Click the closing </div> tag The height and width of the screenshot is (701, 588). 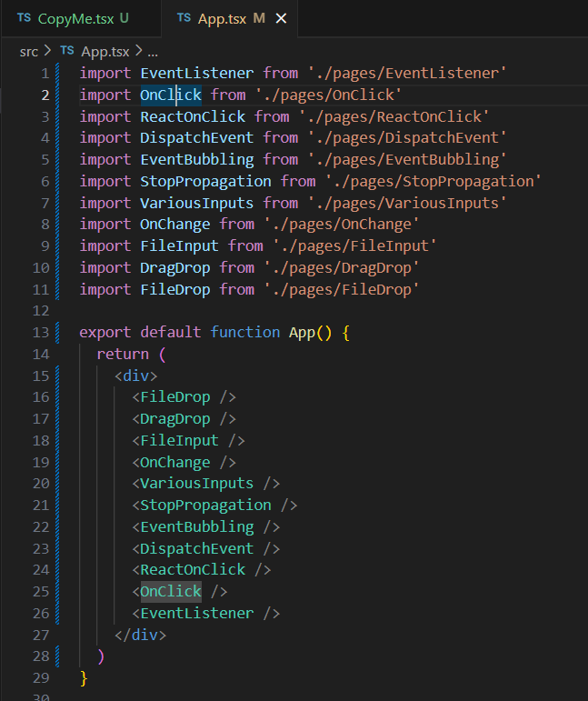coord(140,636)
